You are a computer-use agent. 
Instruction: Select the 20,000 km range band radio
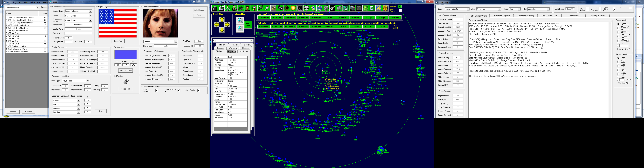618,27
